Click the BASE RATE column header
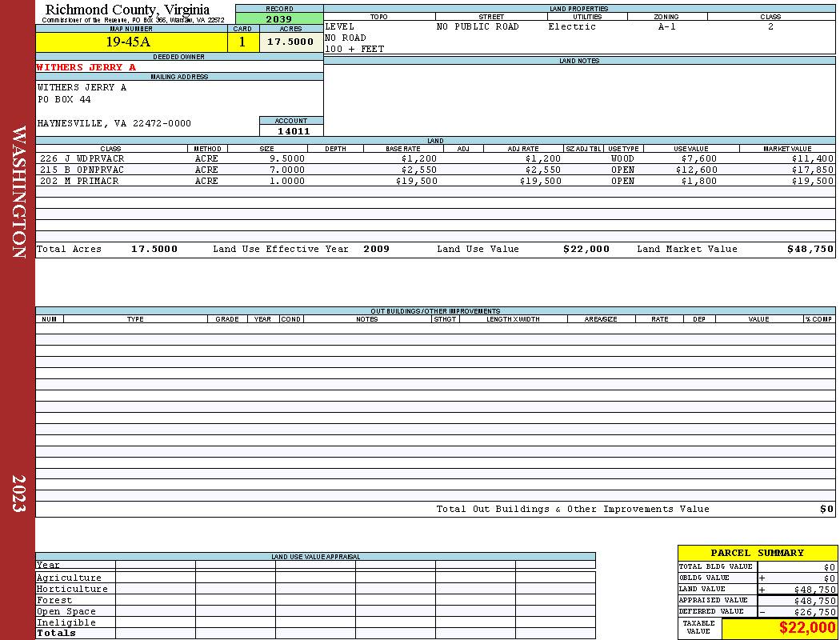 pyautogui.click(x=403, y=149)
